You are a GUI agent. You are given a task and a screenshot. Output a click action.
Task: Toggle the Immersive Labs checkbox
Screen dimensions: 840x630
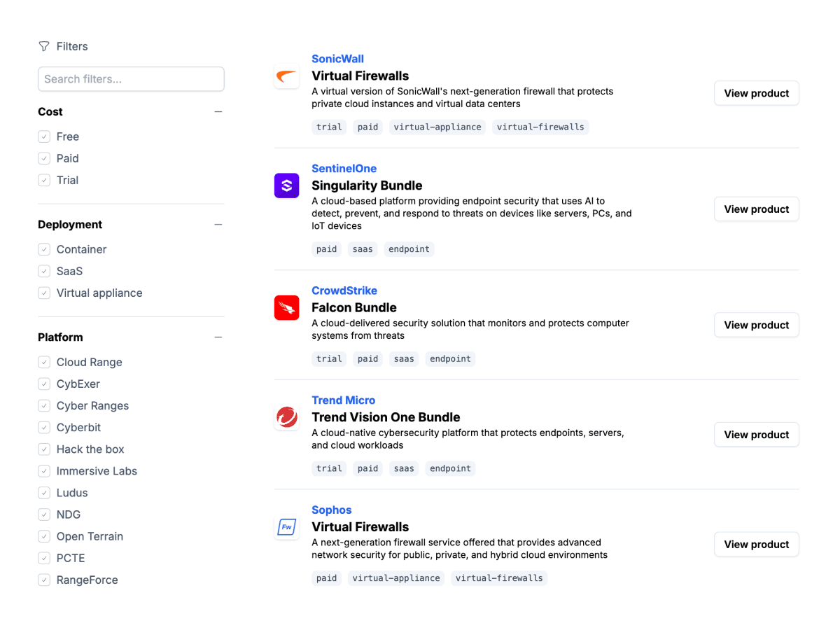coord(44,470)
